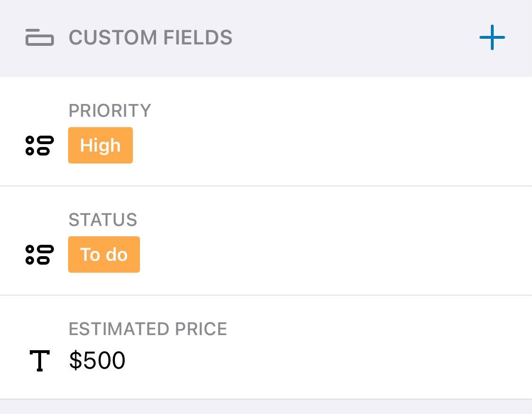
Task: Click blank white space above the PRIORITY label
Action: pos(266,89)
